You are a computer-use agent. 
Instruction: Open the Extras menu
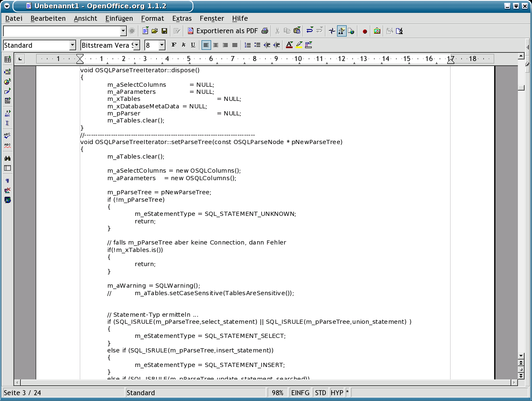tap(182, 18)
